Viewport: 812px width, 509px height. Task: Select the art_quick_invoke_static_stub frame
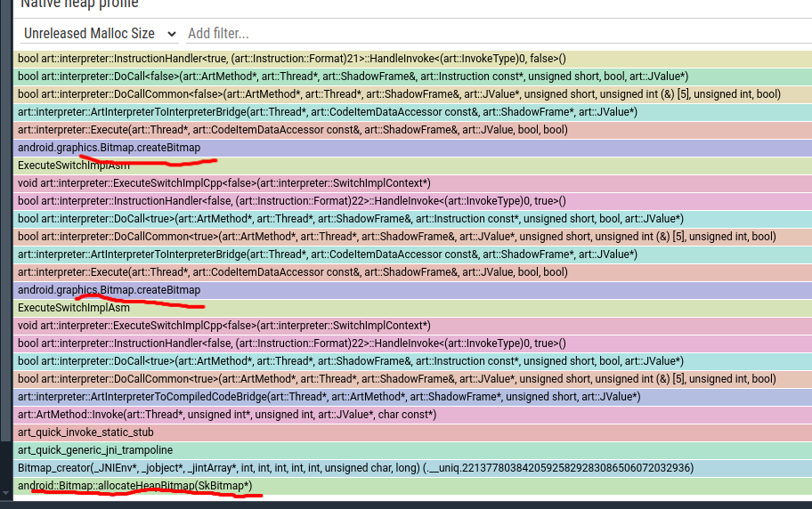413,432
